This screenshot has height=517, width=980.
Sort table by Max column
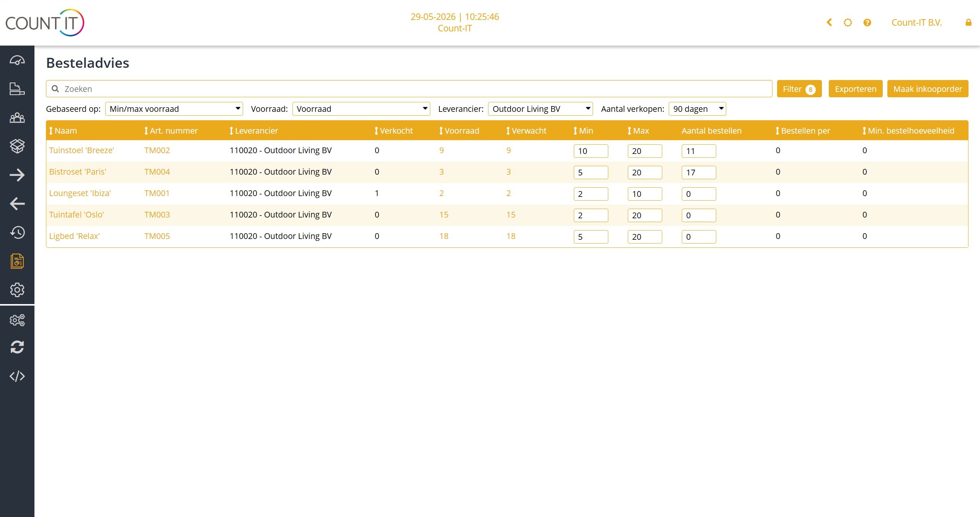[638, 131]
